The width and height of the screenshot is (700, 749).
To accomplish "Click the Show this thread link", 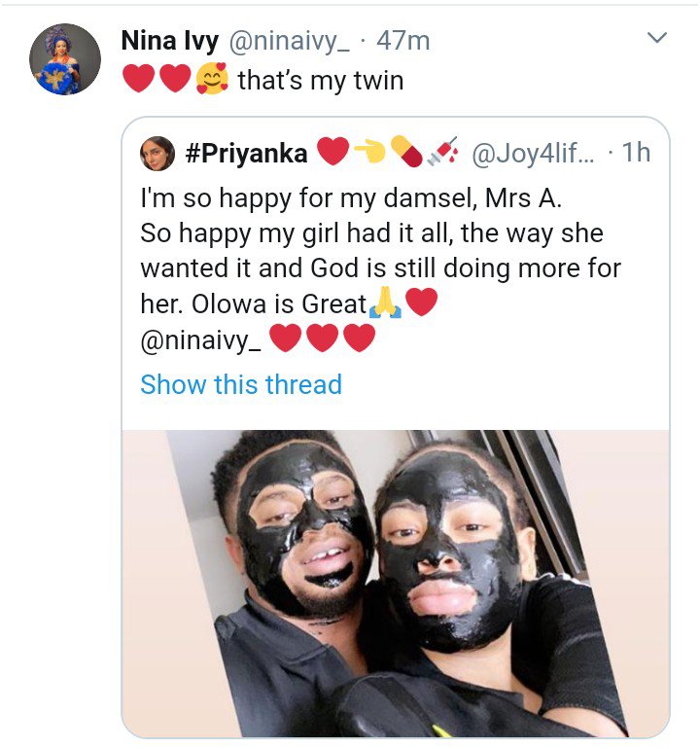I will tap(240, 384).
